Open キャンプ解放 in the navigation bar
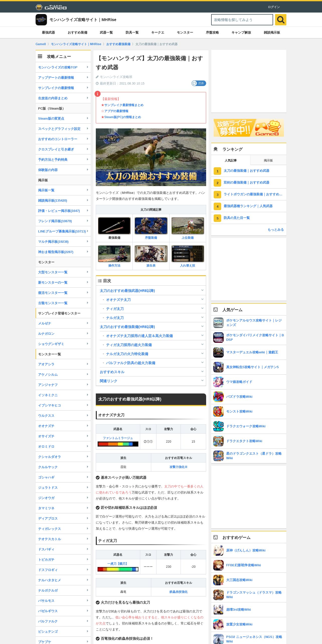 coord(241,33)
